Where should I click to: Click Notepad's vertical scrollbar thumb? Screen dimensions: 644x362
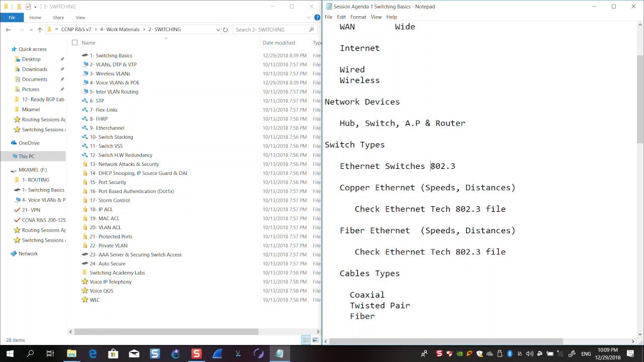point(640,98)
